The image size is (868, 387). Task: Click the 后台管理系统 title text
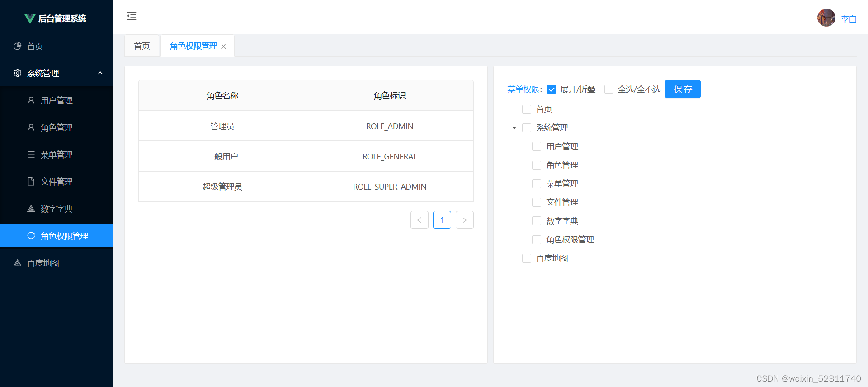[62, 19]
